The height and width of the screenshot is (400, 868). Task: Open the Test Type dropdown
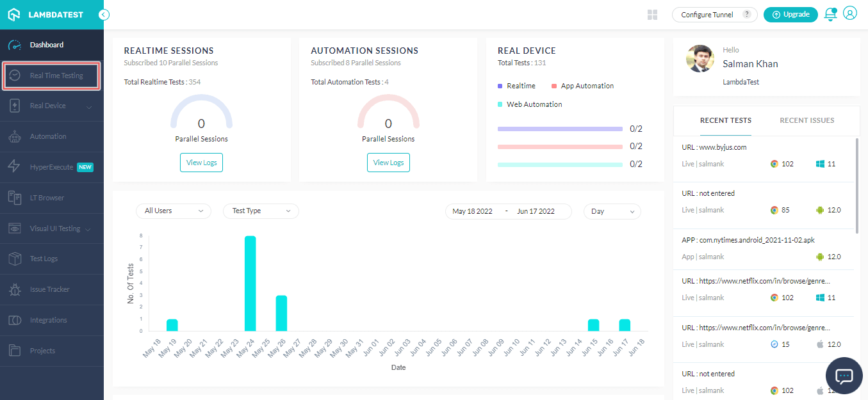[261, 211]
